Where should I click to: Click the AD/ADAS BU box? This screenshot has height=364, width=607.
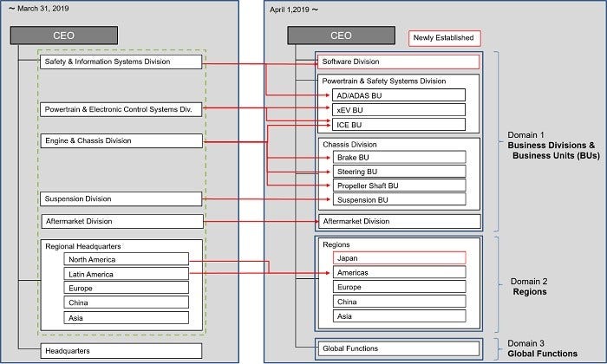pyautogui.click(x=400, y=95)
